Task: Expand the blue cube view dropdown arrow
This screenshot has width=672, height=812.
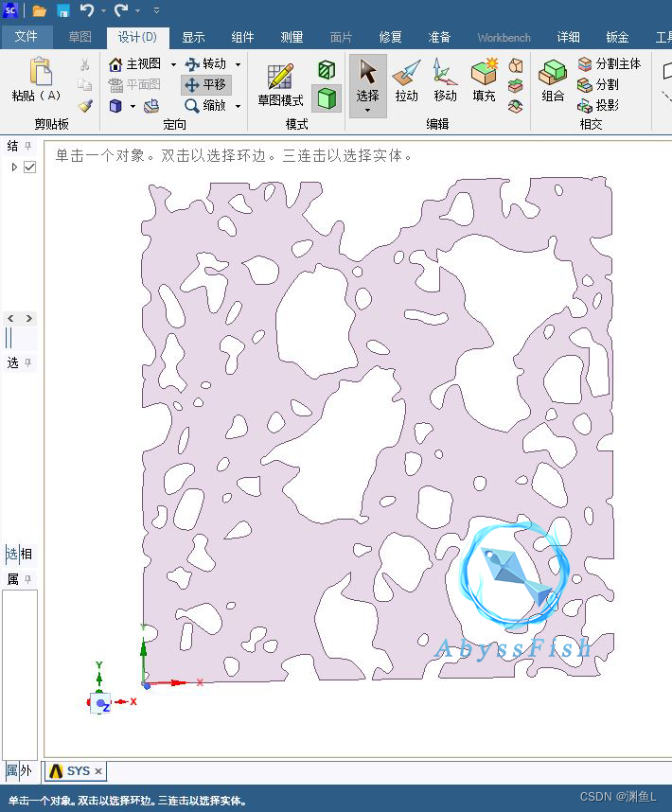Action: [x=133, y=106]
